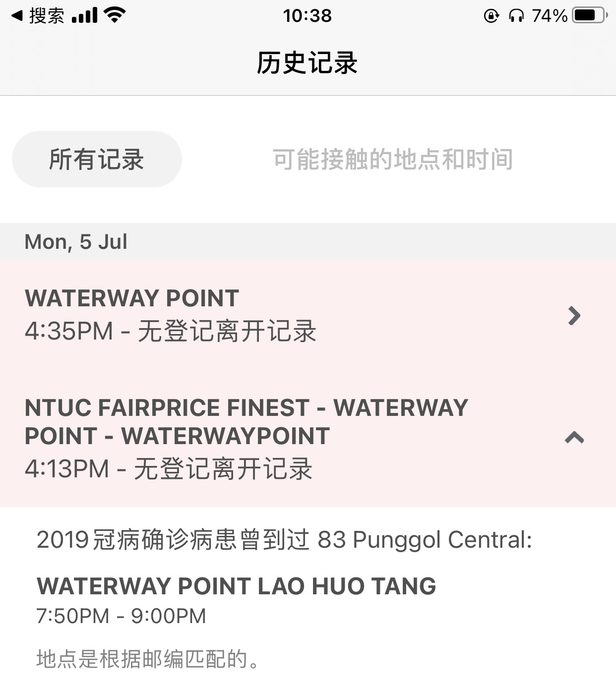
Task: Tap the 10:38 clock
Action: click(x=308, y=16)
